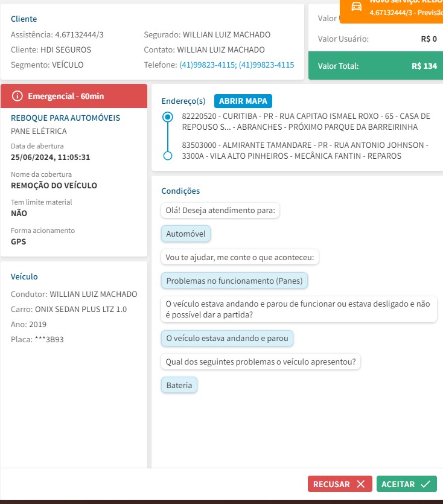The image size is (443, 504).
Task: Click the Almirante Tamandare destination address
Action: (305, 150)
